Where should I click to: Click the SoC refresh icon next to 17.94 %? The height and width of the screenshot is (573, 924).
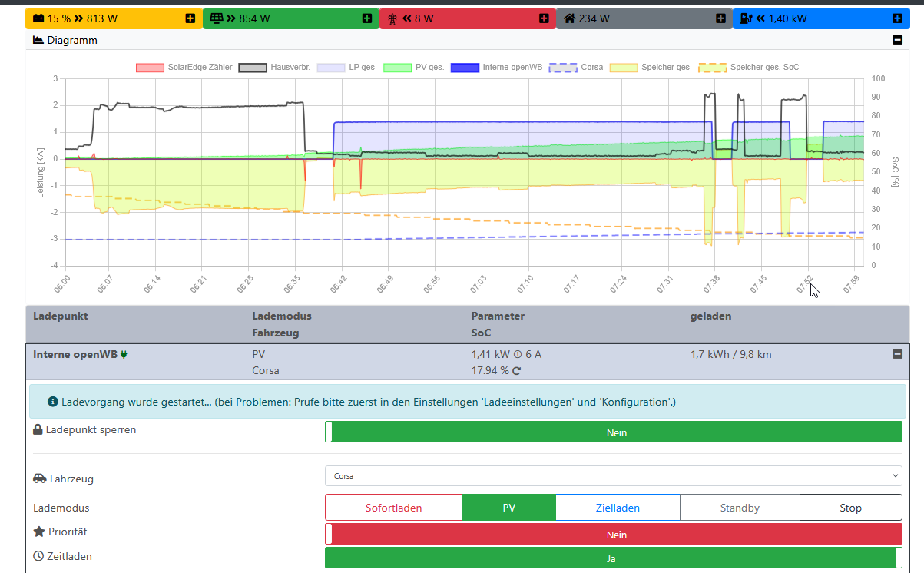pyautogui.click(x=517, y=371)
